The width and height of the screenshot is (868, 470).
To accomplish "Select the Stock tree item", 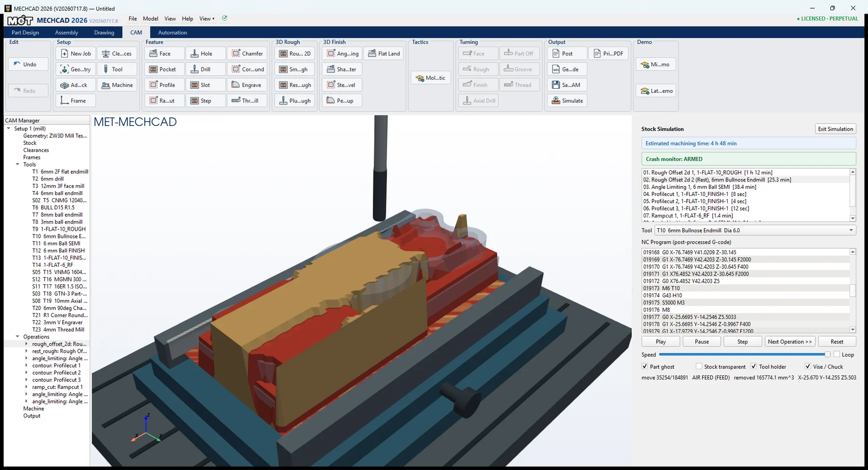I will 30,143.
